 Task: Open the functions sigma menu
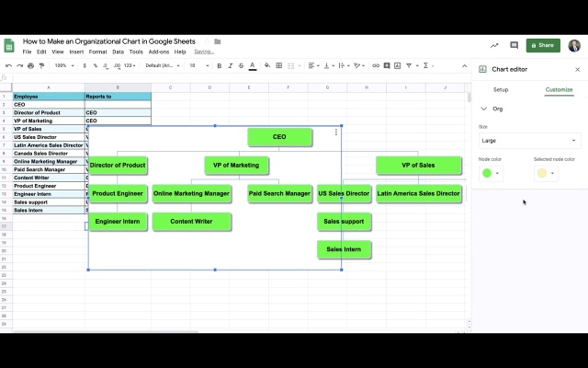pos(425,65)
